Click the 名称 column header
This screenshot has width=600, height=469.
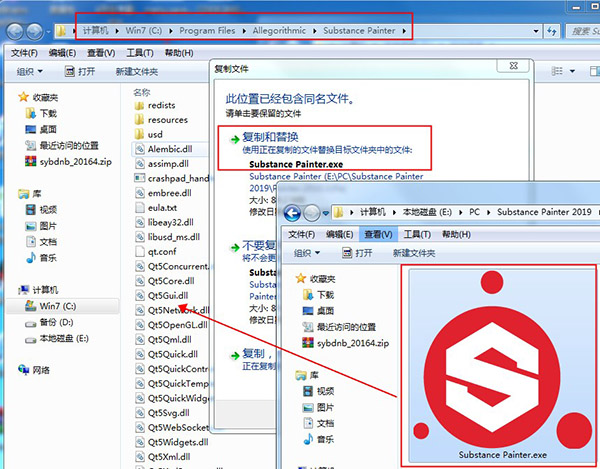tap(142, 92)
